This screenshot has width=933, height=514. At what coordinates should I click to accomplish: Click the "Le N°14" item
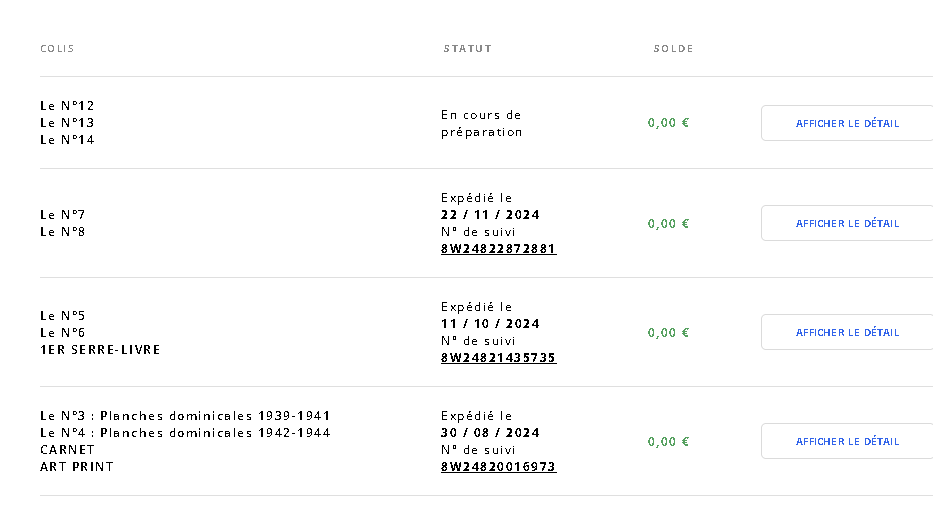(67, 140)
